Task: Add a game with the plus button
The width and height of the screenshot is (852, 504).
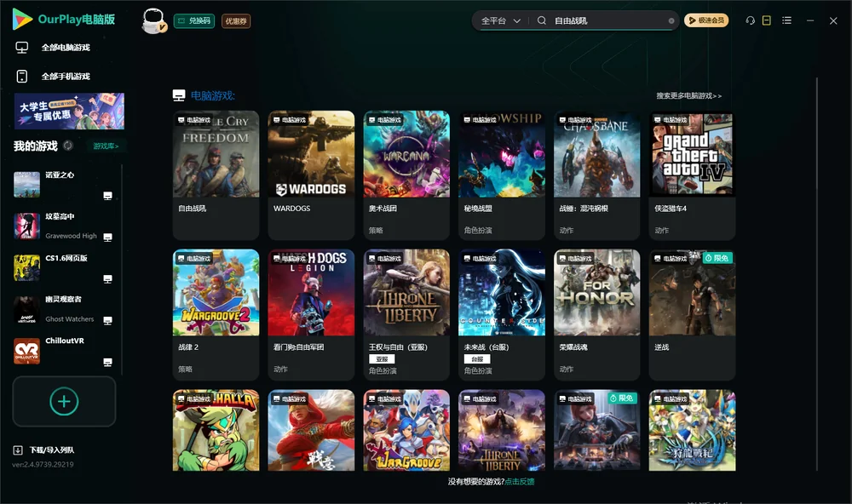Action: (x=64, y=401)
